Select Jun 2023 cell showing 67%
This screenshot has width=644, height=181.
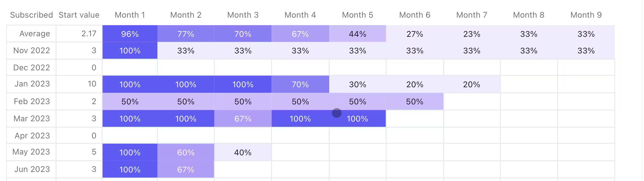[x=186, y=169]
